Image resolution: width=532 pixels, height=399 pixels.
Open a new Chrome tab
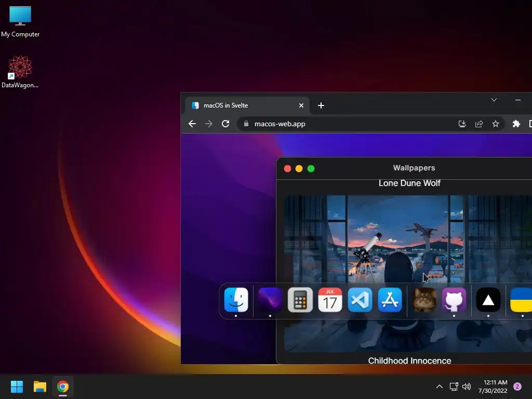point(321,105)
